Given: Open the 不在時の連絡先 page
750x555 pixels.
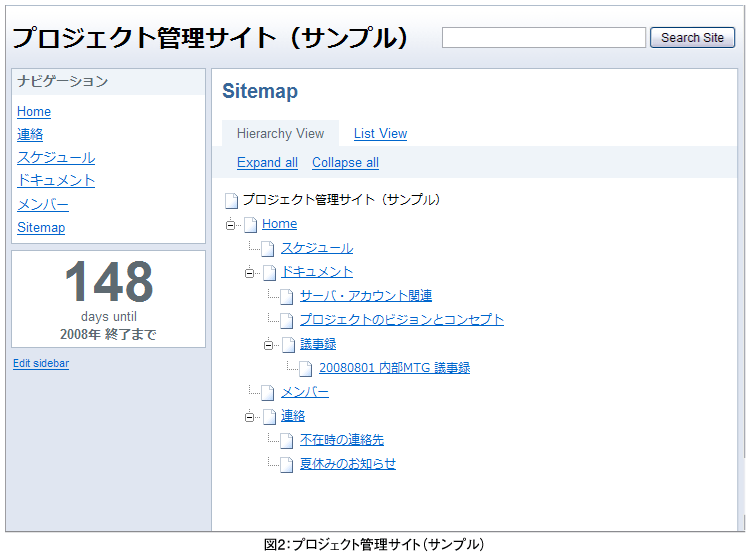Looking at the screenshot, I should point(342,440).
